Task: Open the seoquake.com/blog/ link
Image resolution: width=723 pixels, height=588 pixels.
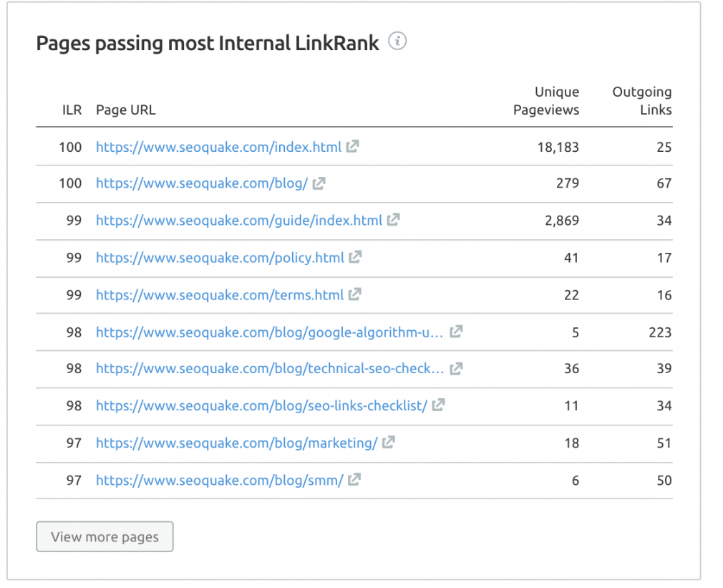Action: [201, 183]
